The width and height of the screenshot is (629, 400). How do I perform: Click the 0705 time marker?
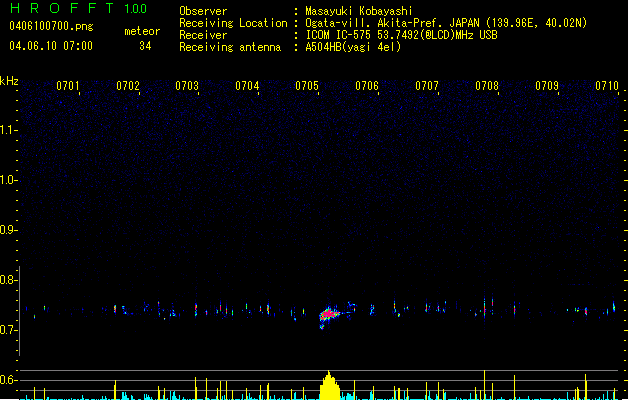pyautogui.click(x=307, y=86)
